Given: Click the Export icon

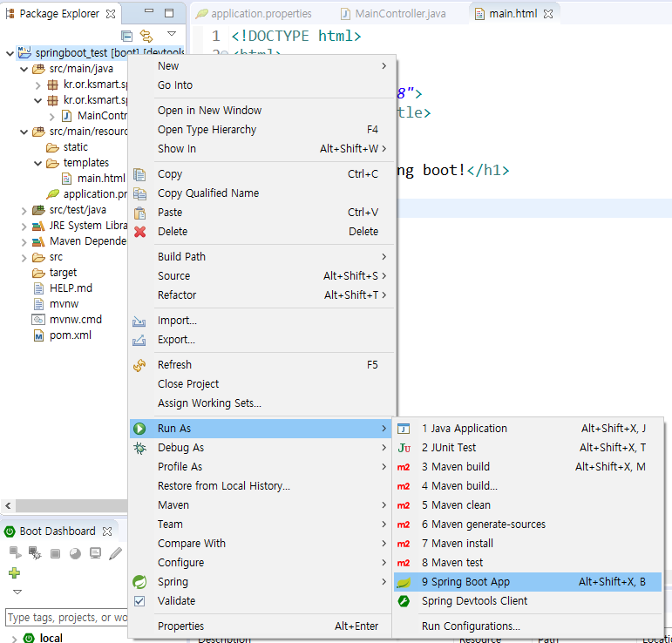Looking at the screenshot, I should pyautogui.click(x=139, y=340).
